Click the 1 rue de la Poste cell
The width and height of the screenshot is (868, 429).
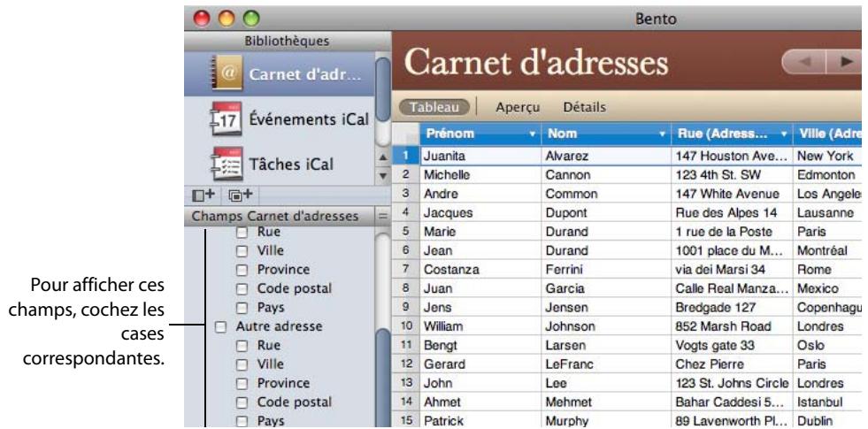tap(732, 232)
